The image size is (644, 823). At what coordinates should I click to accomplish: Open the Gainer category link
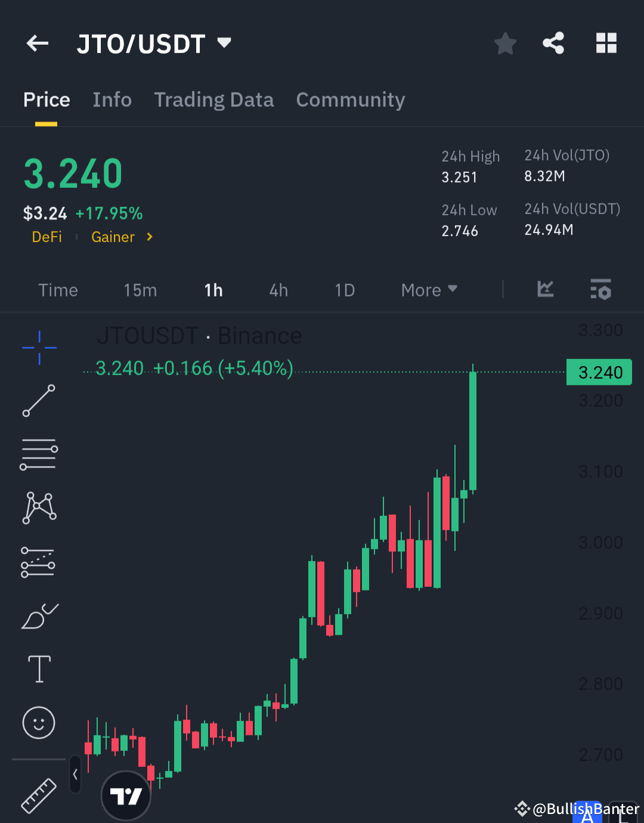113,237
